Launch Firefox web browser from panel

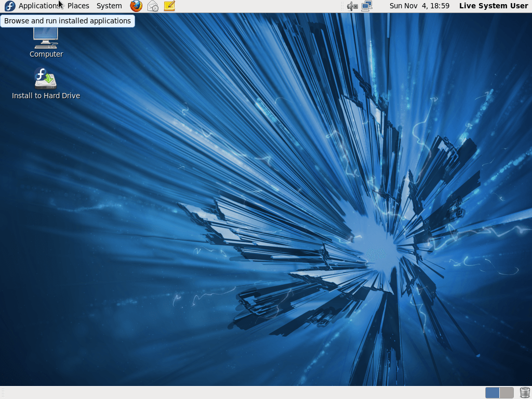(136, 6)
